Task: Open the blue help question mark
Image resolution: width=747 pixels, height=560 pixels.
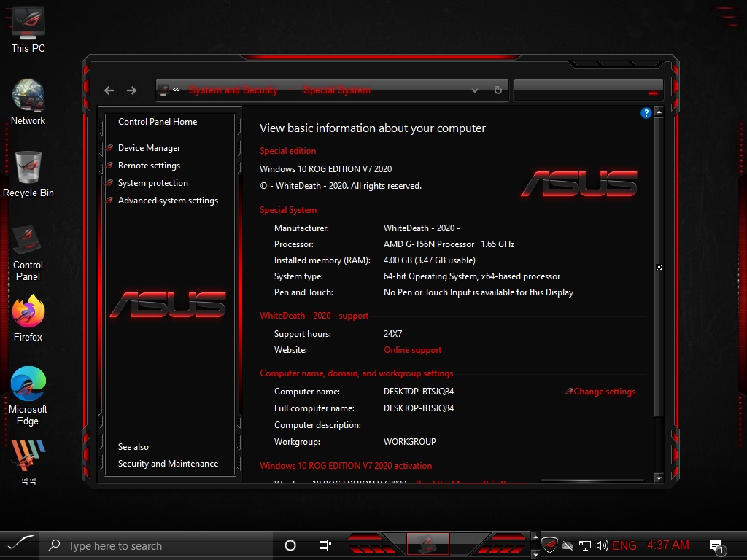Action: [x=646, y=113]
